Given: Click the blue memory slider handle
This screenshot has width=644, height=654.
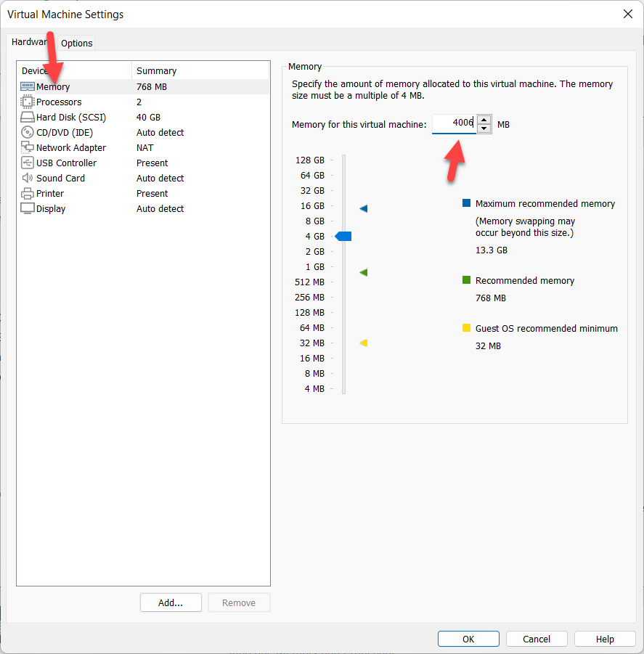Looking at the screenshot, I should (343, 236).
